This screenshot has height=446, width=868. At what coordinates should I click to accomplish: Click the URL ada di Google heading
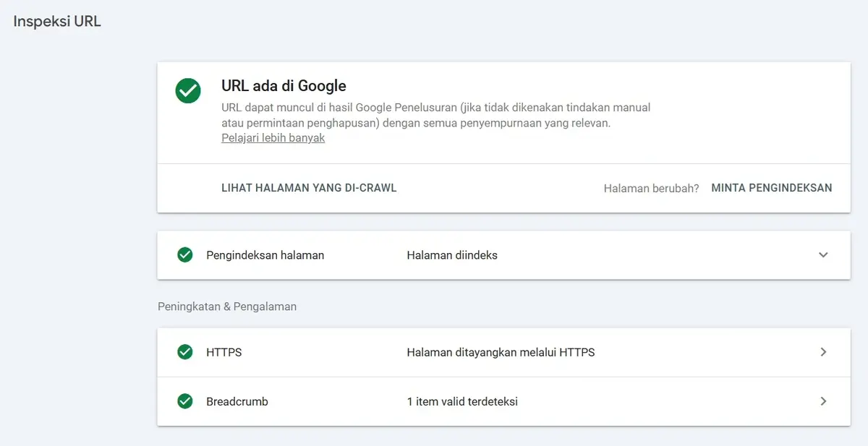pos(284,86)
